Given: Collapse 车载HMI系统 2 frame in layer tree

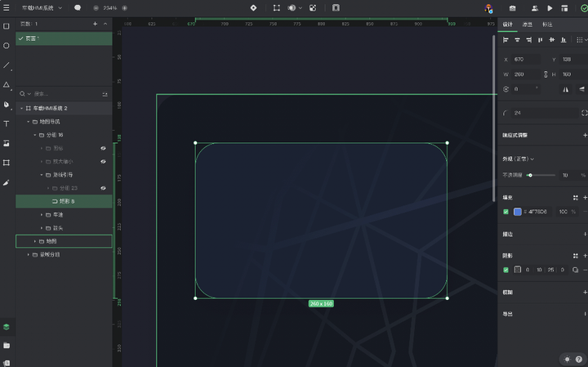Looking at the screenshot, I should click(x=21, y=108).
